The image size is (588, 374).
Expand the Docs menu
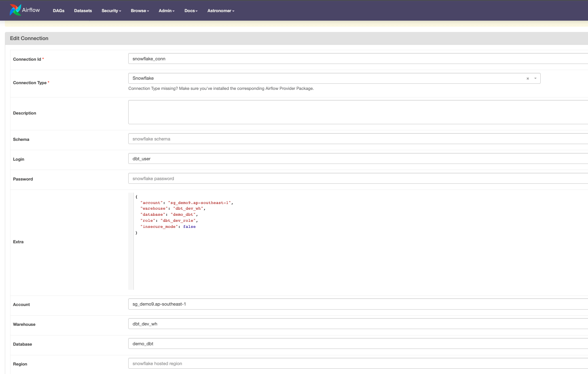click(x=191, y=11)
